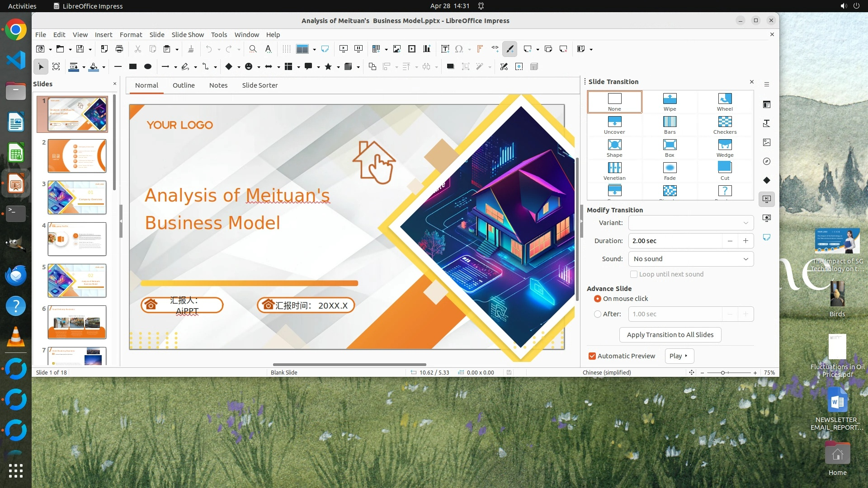Open the Slide Show menu

(x=188, y=34)
